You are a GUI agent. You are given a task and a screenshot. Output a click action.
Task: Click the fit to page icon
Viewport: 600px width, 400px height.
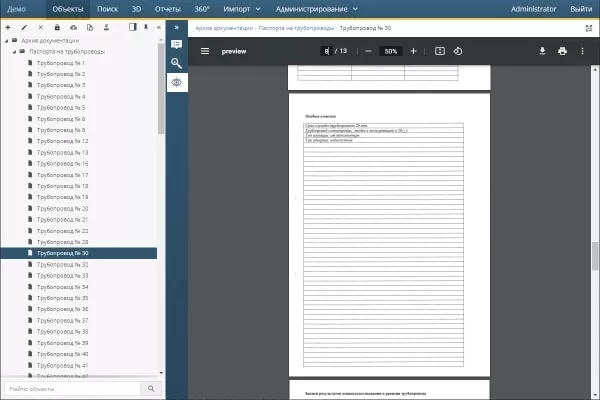click(x=439, y=51)
